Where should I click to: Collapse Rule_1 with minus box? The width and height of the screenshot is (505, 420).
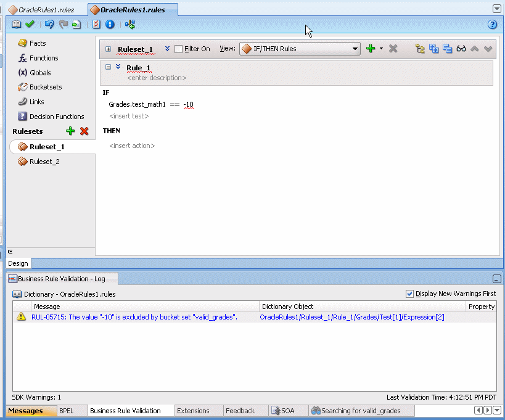pyautogui.click(x=109, y=67)
